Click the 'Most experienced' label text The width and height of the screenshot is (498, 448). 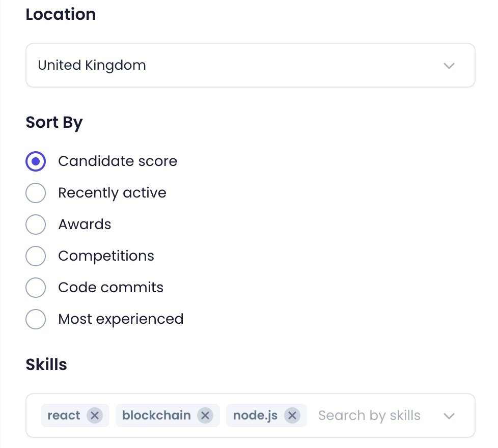(121, 319)
